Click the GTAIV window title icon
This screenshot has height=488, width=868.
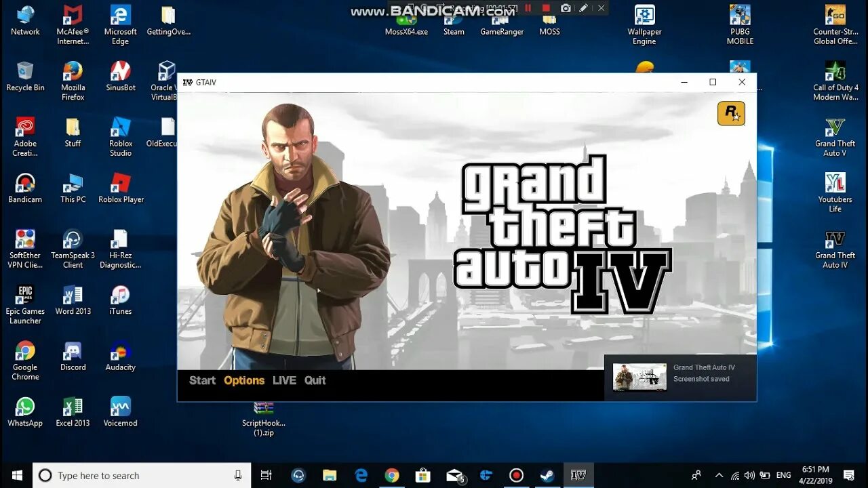(x=188, y=82)
